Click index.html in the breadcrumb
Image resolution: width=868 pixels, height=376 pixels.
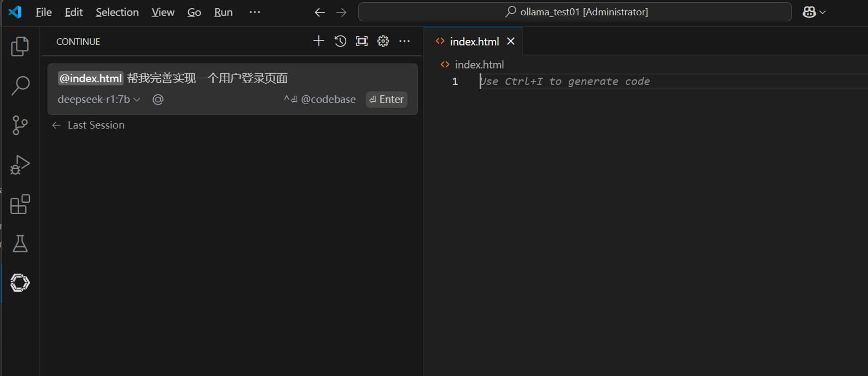[479, 65]
